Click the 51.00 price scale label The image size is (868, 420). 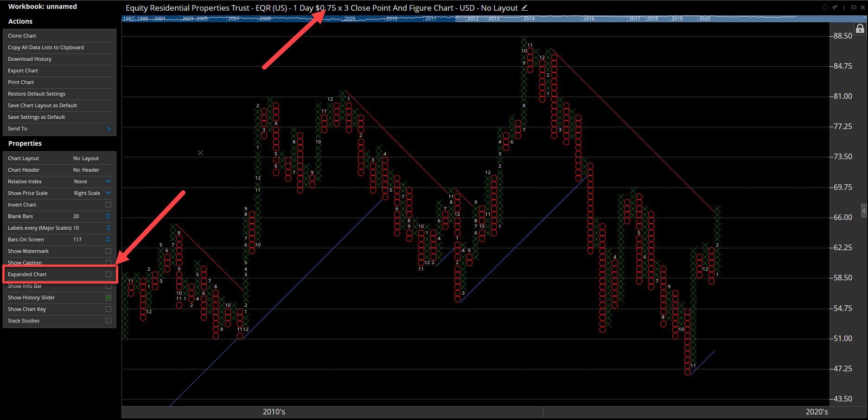pyautogui.click(x=842, y=338)
